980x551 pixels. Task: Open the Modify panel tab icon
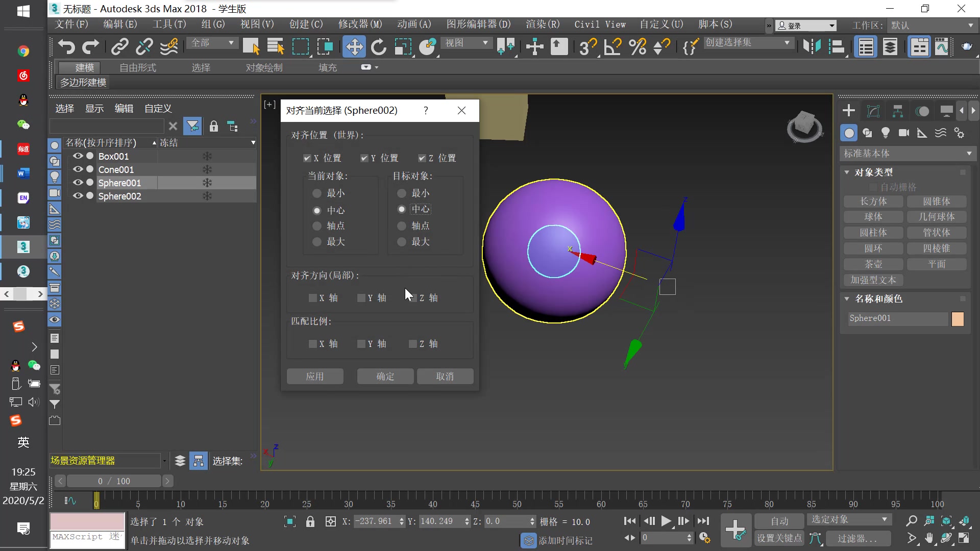[x=873, y=111]
